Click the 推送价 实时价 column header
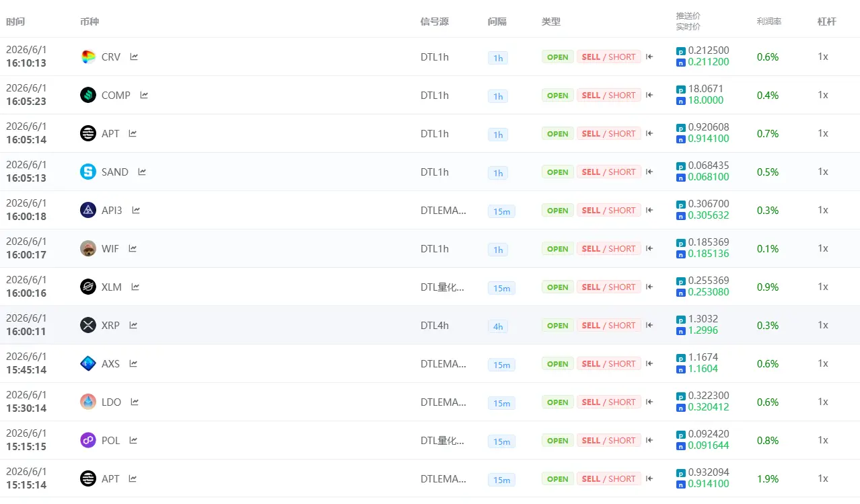860x504 pixels. (x=688, y=22)
